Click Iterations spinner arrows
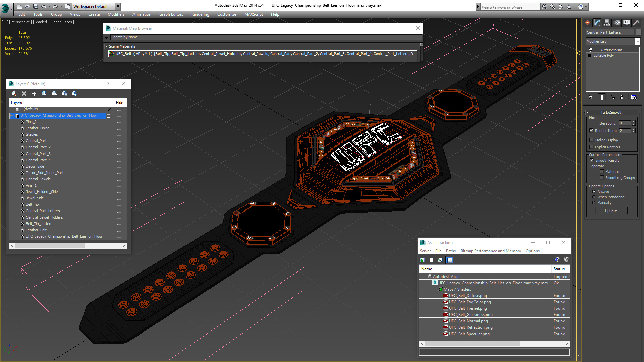The height and width of the screenshot is (362, 644). 633,123
